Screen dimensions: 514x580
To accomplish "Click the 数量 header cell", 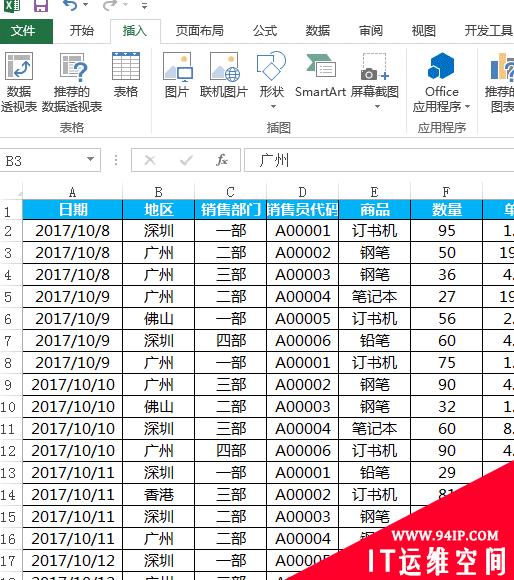I will (446, 210).
